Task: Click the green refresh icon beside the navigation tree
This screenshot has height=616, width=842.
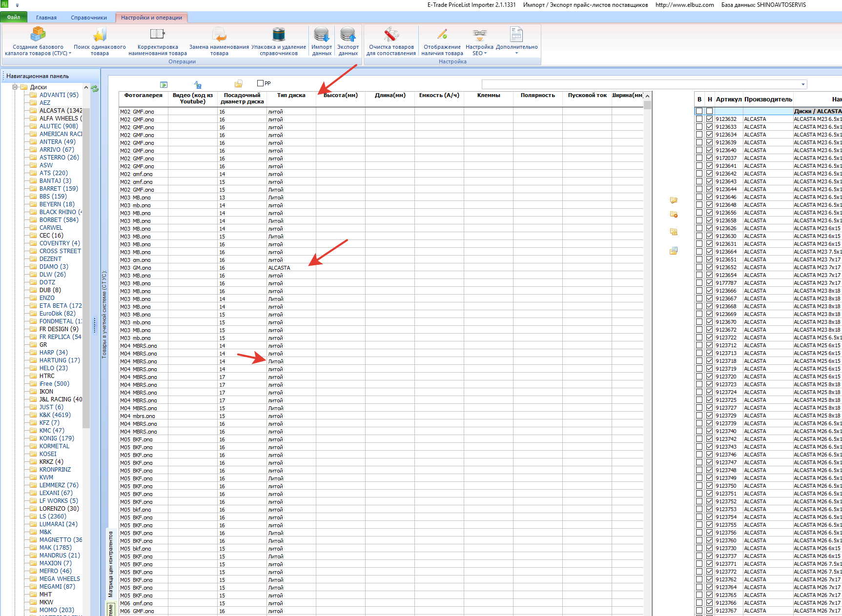Action: pos(95,89)
